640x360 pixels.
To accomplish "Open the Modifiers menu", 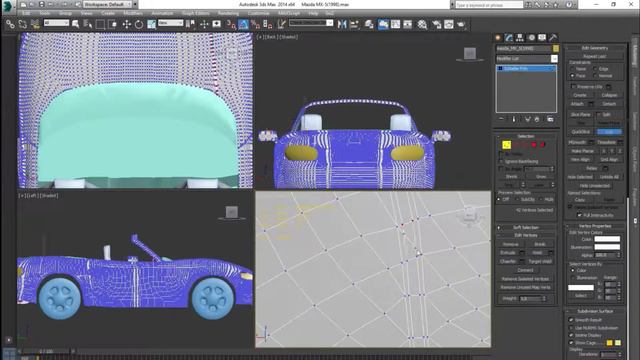I will (133, 13).
